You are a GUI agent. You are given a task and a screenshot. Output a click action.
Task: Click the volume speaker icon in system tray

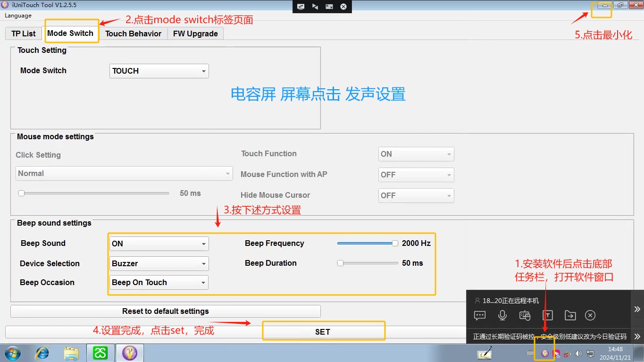click(578, 354)
